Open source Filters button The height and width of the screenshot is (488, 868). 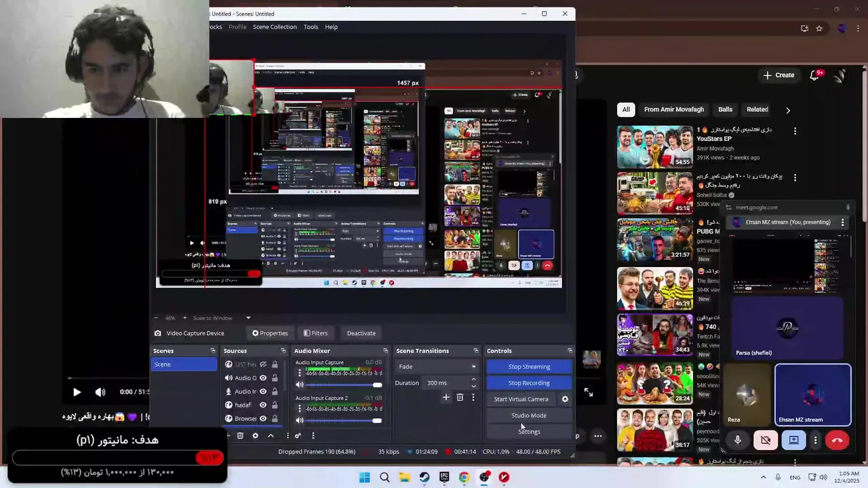point(315,333)
